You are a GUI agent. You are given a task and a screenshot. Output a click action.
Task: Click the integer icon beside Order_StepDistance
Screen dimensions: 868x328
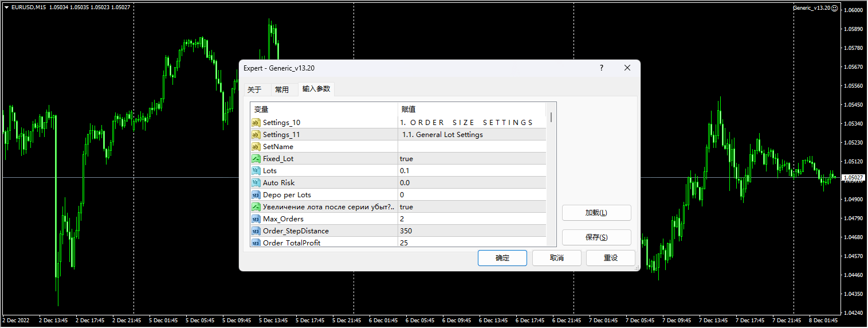(x=256, y=231)
